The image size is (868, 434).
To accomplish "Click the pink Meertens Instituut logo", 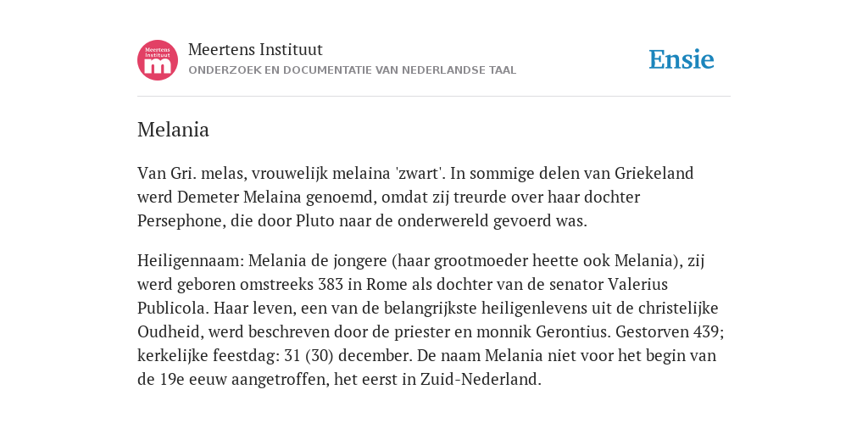I will point(158,60).
